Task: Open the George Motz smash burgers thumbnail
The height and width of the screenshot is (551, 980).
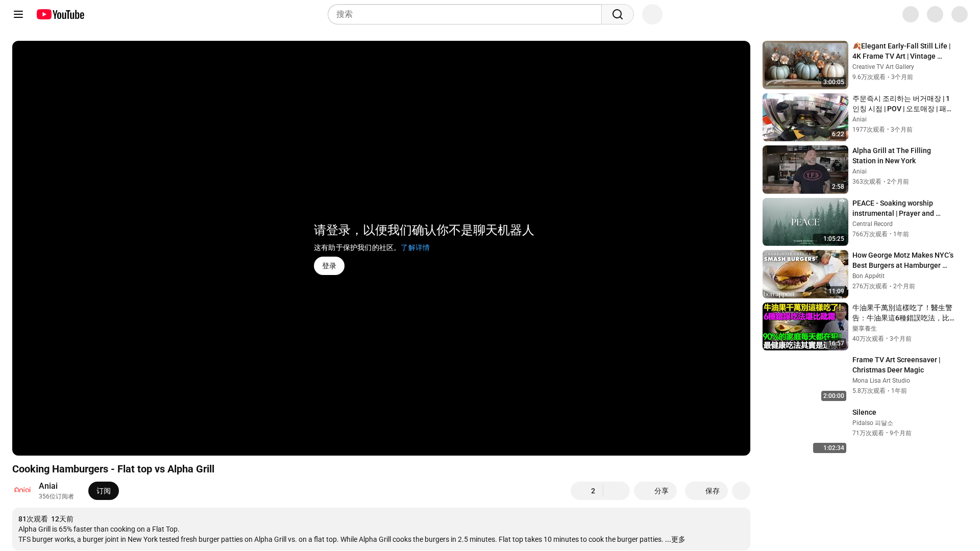Action: 805,274
